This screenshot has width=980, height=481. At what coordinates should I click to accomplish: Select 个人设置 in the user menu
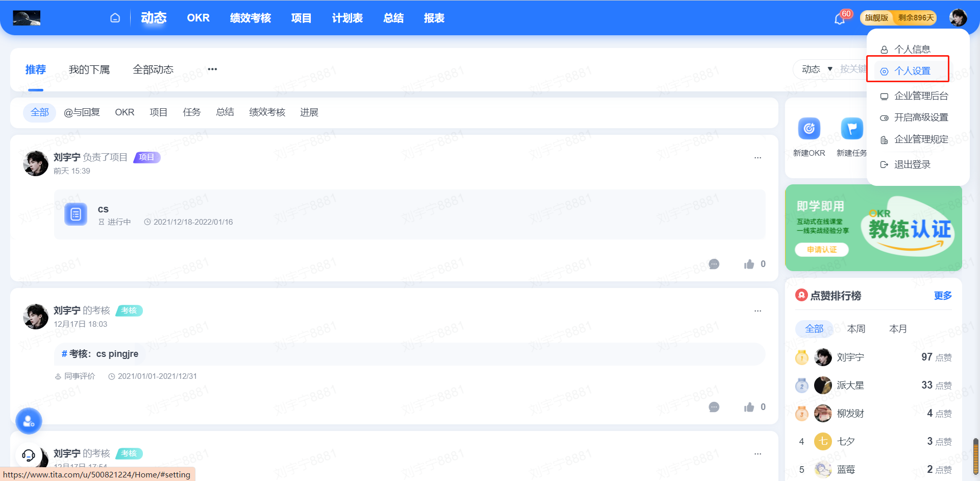pyautogui.click(x=912, y=71)
